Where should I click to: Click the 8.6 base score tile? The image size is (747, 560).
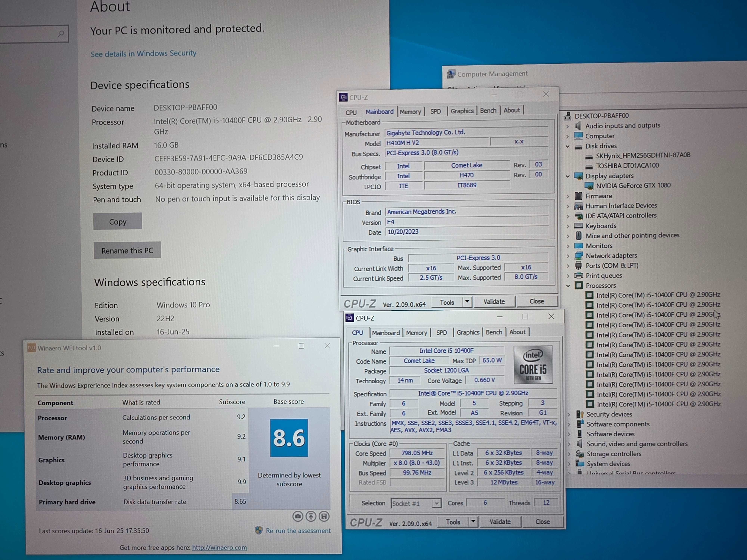tap(289, 438)
